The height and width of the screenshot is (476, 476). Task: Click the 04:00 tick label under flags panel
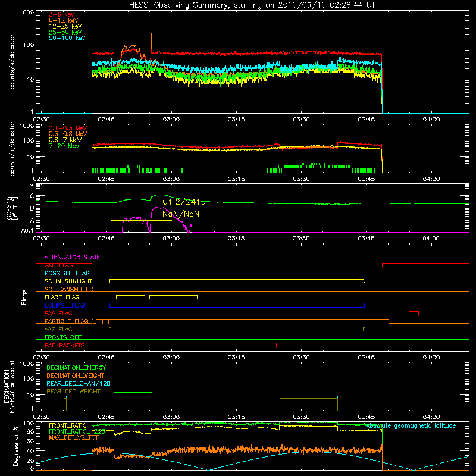pyautogui.click(x=431, y=358)
